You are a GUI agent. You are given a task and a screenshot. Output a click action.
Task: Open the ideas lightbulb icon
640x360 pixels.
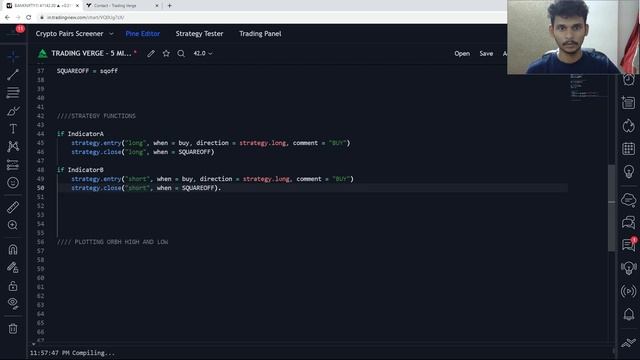pyautogui.click(x=629, y=171)
